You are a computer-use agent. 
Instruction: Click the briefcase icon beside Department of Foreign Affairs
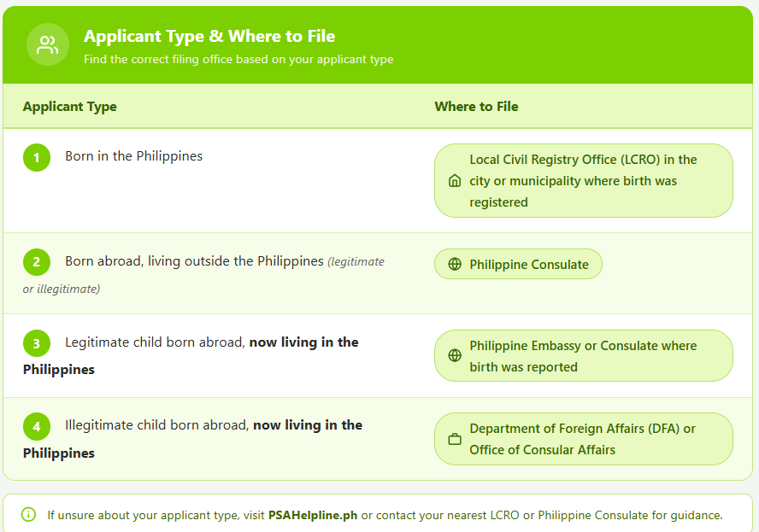click(455, 439)
